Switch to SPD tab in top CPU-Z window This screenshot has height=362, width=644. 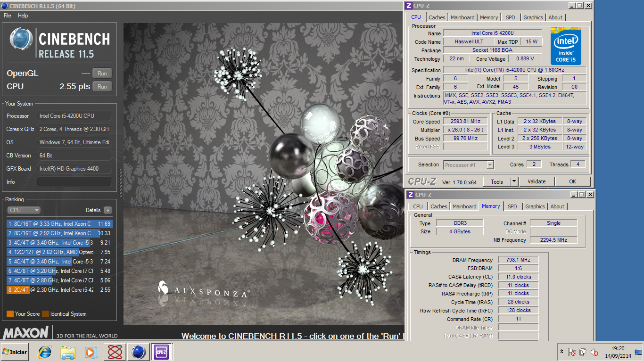pos(511,17)
